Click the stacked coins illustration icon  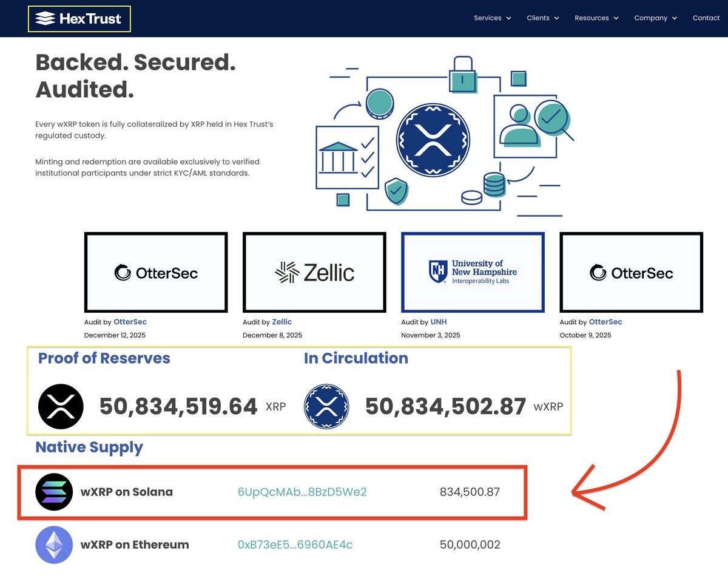pyautogui.click(x=494, y=185)
